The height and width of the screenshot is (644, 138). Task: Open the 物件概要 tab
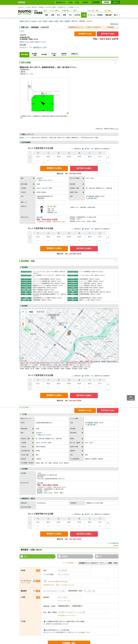coord(44,55)
